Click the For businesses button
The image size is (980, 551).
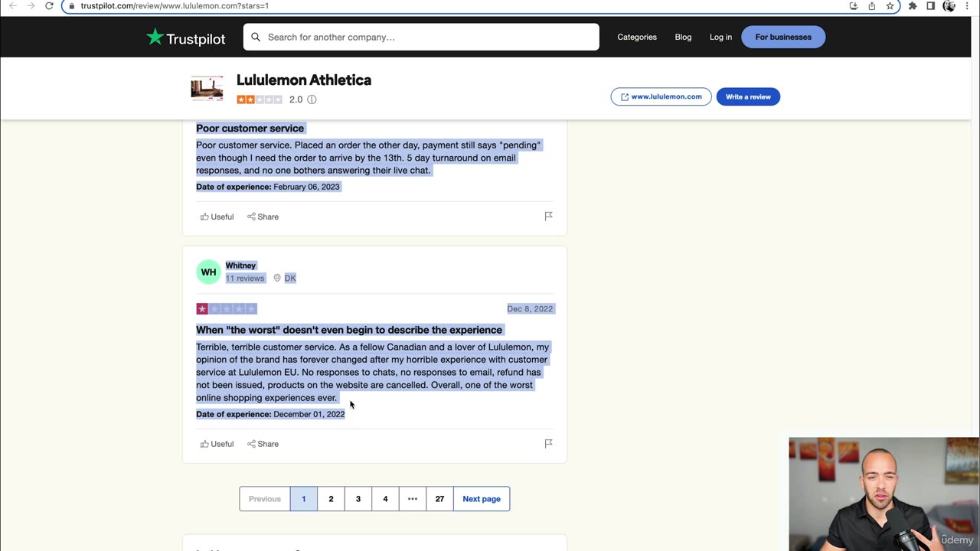coord(783,37)
